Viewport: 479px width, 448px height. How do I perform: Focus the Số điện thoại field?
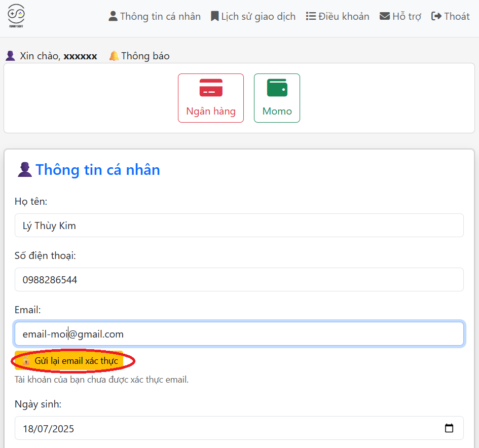(239, 280)
